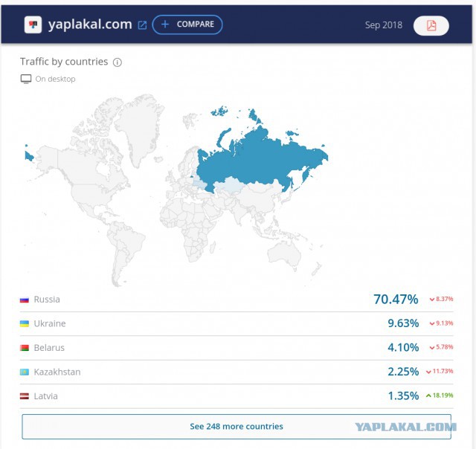This screenshot has height=449, width=476.
Task: Click the 9.13% change value
Action: coord(445,323)
